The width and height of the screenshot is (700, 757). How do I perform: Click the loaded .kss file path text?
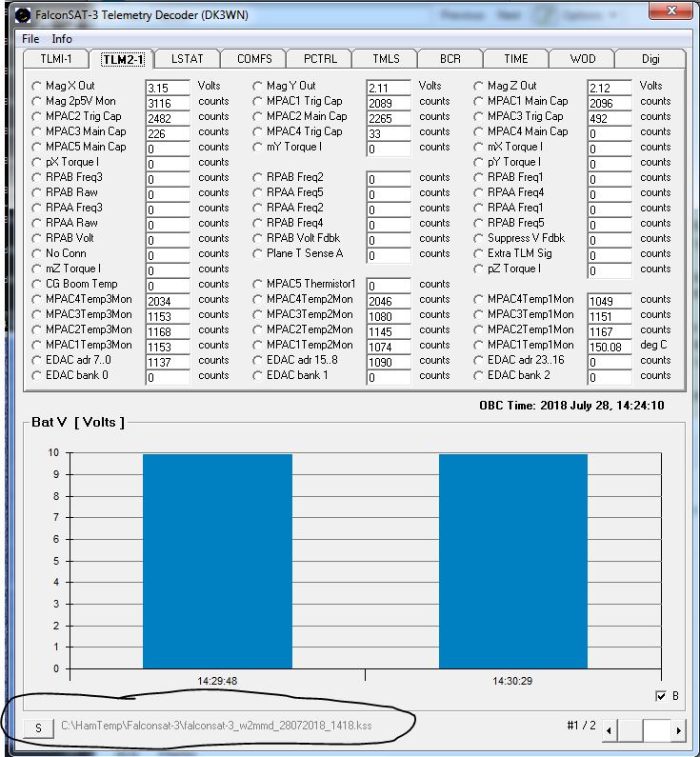coord(216,726)
